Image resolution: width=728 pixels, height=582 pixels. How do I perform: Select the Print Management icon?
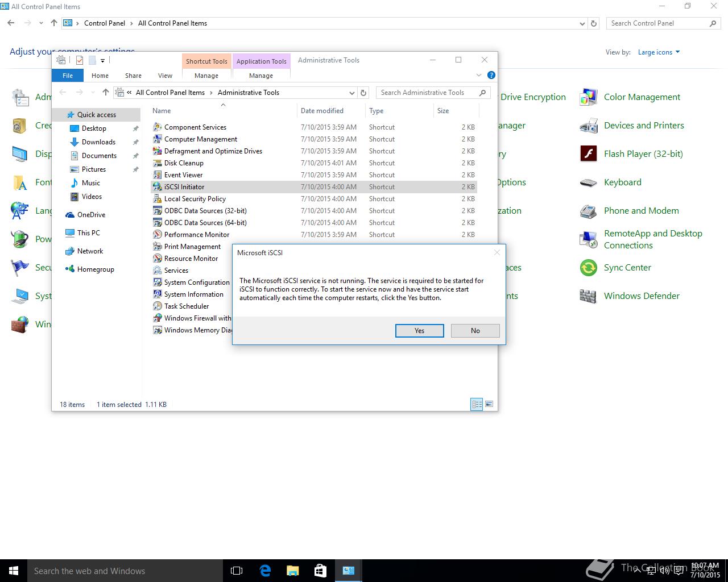pyautogui.click(x=158, y=247)
